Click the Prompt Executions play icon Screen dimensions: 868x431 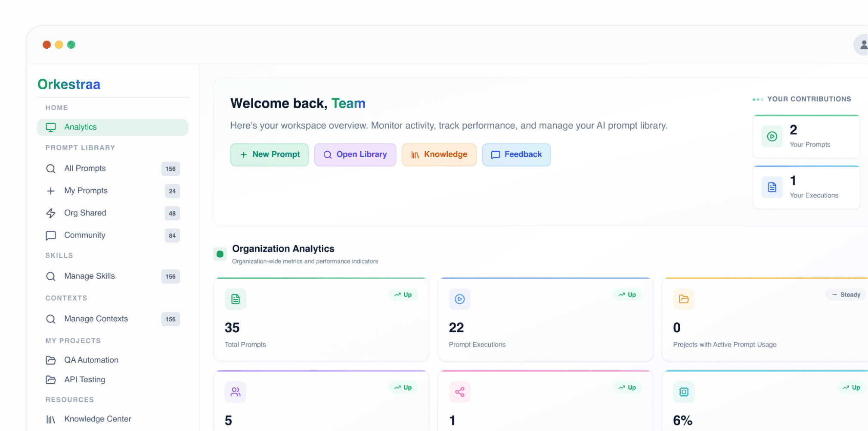460,299
